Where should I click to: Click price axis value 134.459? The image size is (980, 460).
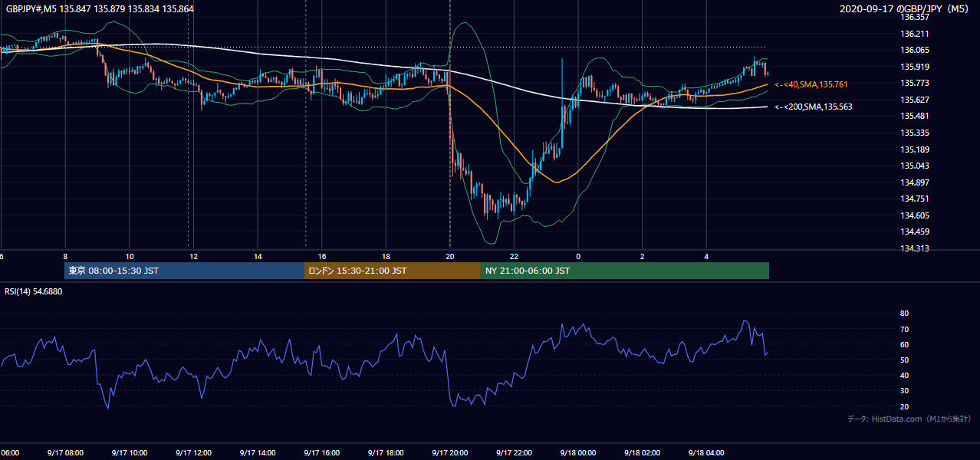point(915,232)
